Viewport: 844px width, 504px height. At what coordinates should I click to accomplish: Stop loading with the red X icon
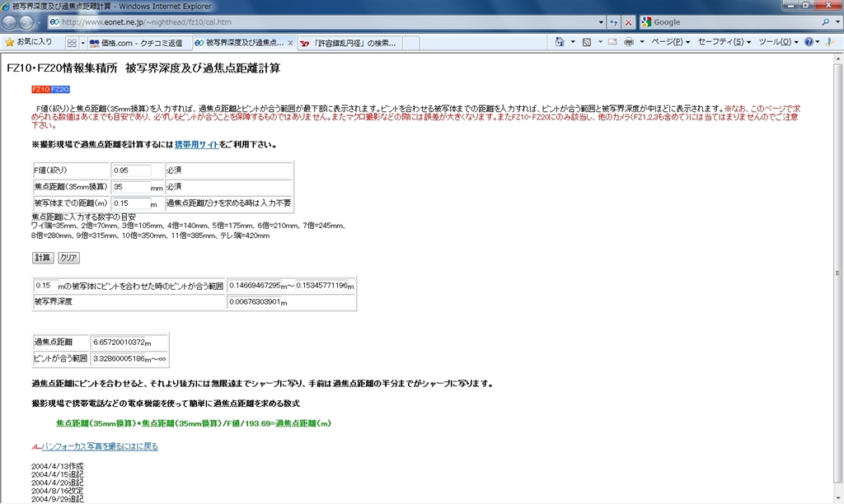point(628,22)
